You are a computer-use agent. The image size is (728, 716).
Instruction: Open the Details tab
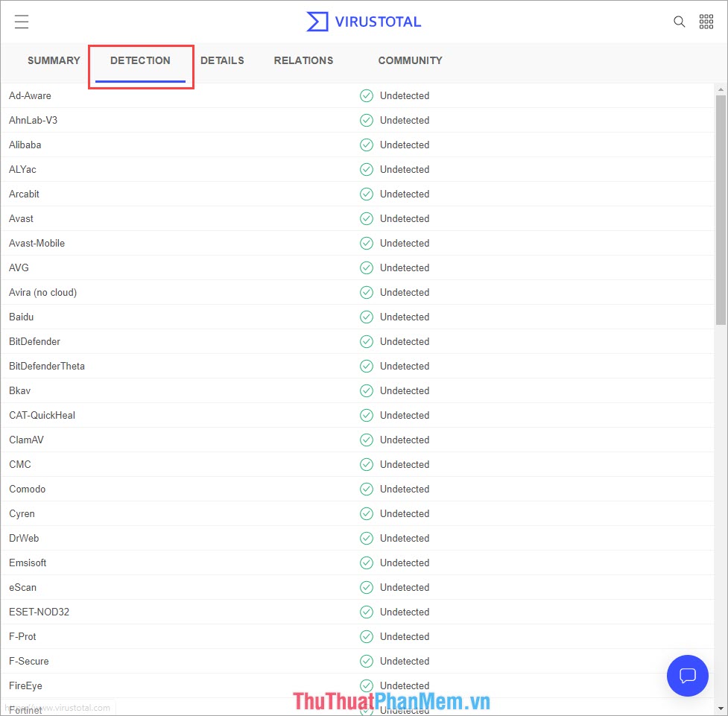pyautogui.click(x=222, y=60)
